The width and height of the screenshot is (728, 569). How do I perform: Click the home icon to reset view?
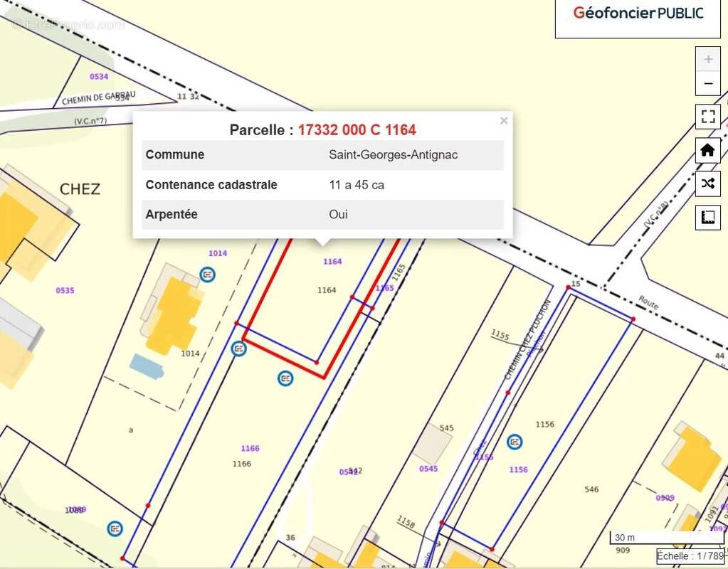(x=707, y=150)
